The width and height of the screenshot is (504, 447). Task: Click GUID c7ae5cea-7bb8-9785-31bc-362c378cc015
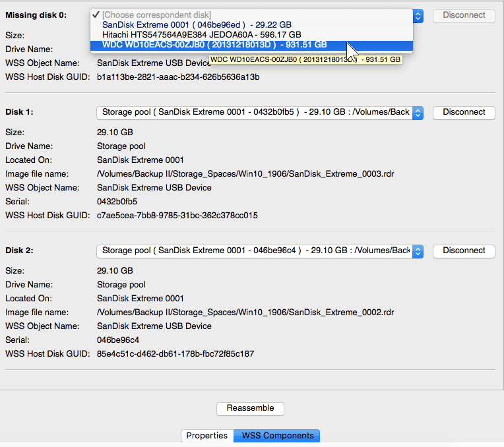tap(177, 216)
